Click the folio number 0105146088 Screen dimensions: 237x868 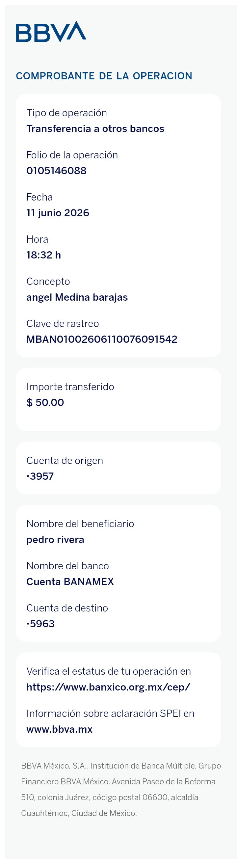(57, 171)
